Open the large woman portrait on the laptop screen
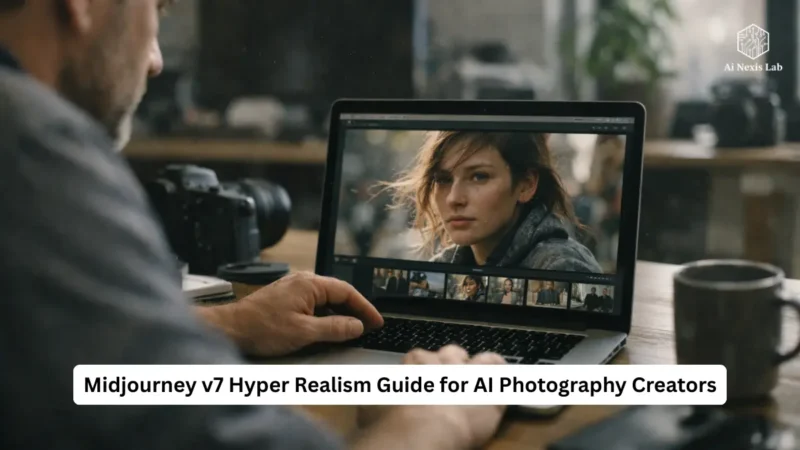This screenshot has height=450, width=800. (480, 199)
